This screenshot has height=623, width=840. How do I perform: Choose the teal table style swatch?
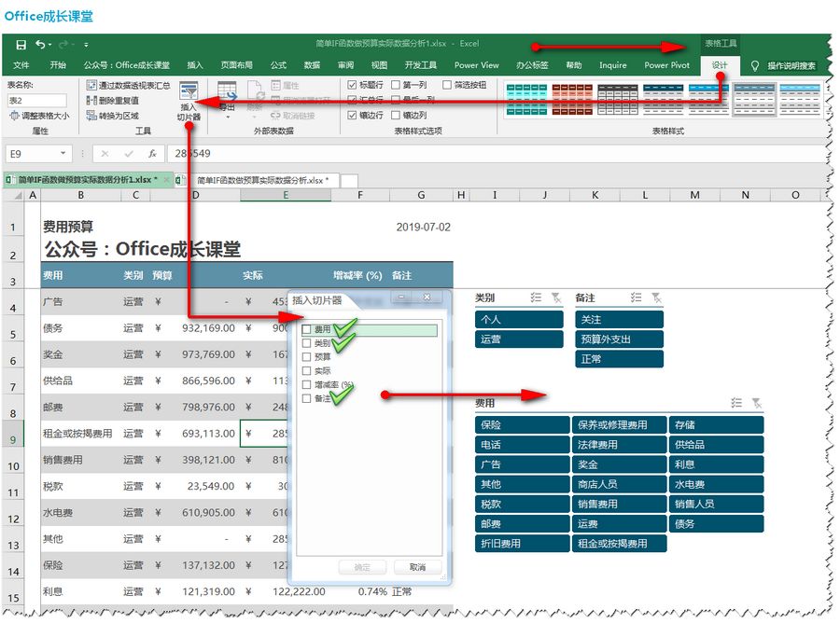526,100
